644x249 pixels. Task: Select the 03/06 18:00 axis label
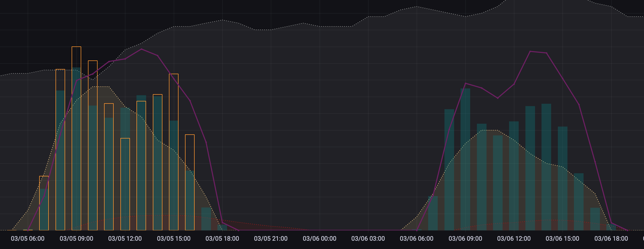click(611, 239)
